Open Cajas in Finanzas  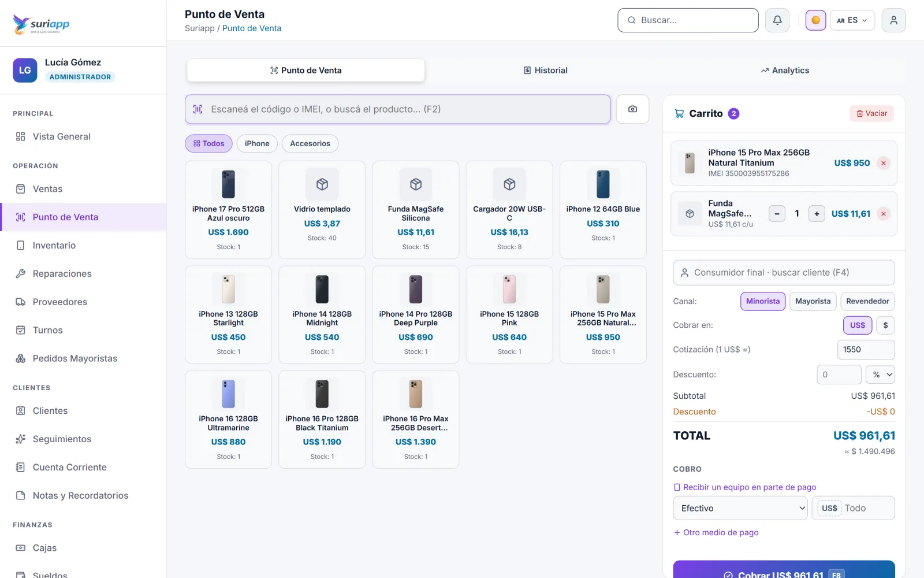click(83, 548)
